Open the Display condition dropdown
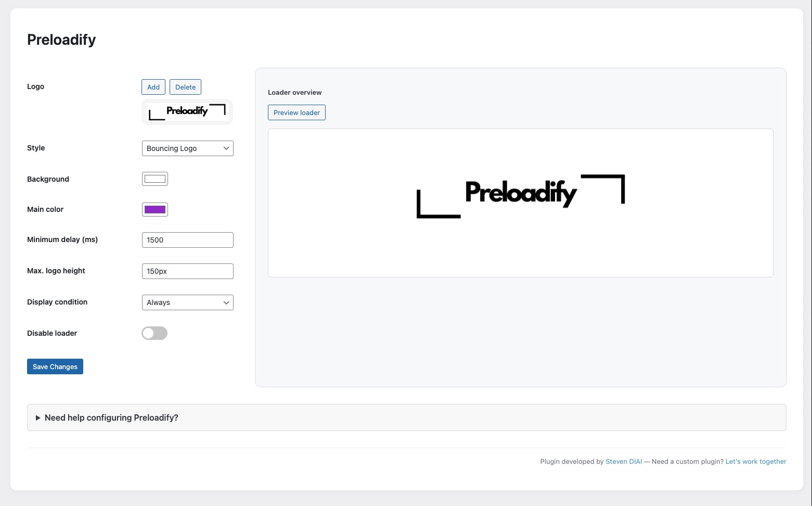The width and height of the screenshot is (812, 506). 187,302
